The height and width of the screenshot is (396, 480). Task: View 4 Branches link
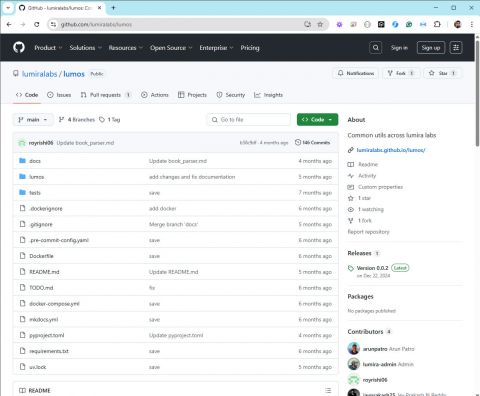77,120
